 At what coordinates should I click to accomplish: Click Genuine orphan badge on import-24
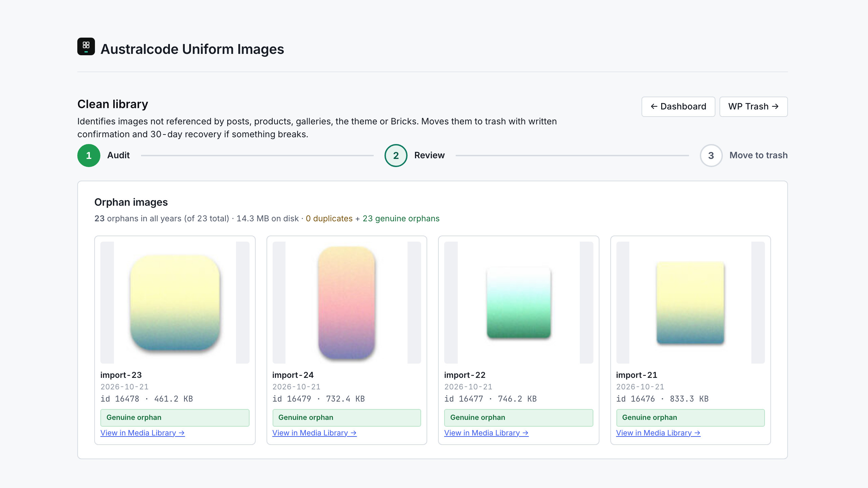(x=347, y=418)
